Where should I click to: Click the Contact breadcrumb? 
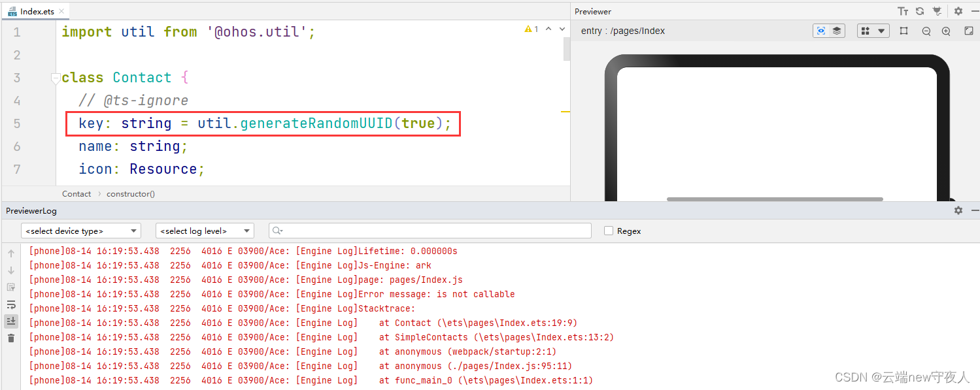pos(76,194)
